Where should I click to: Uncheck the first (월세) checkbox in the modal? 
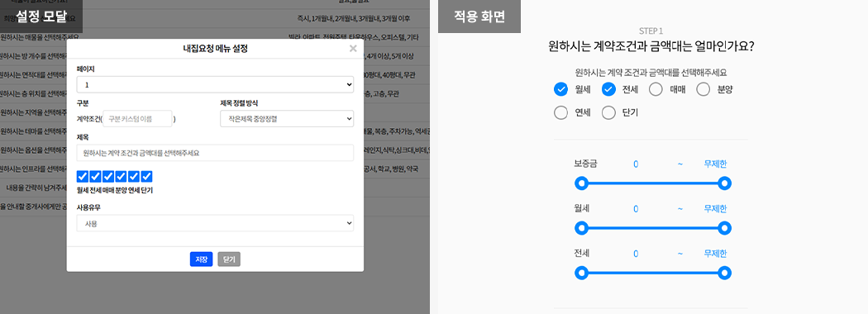[x=83, y=177]
